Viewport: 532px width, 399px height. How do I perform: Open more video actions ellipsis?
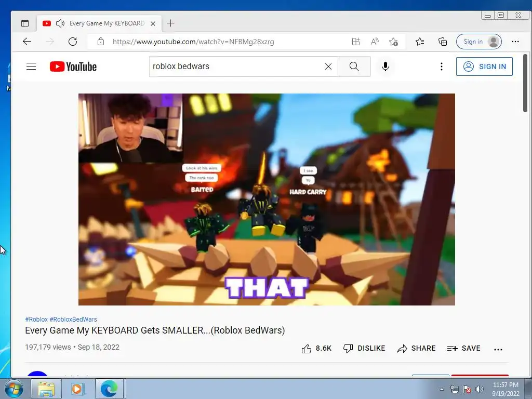(498, 349)
